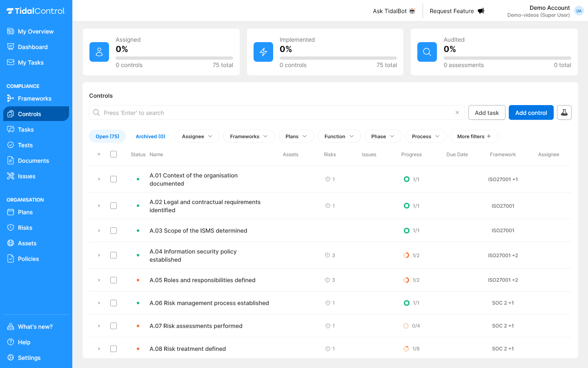
Task: Tick the checkbox beside A.07 Risk assessments performed
Action: coord(114,326)
